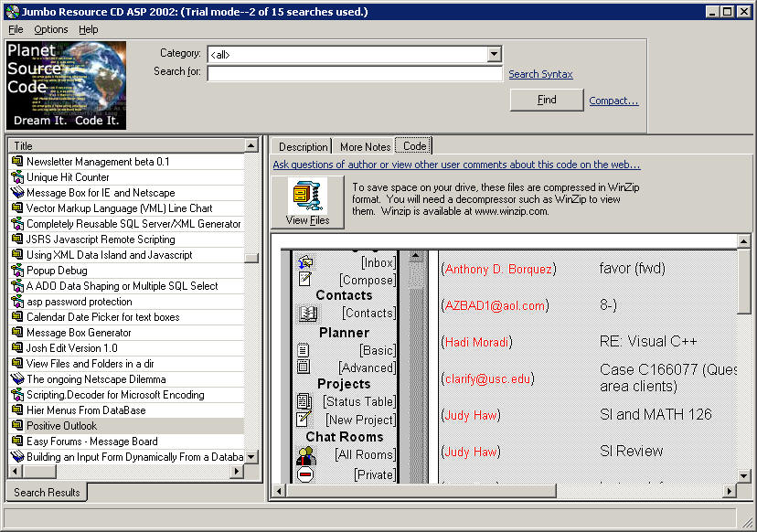Viewport: 757px width, 532px height.
Task: Click the Compact... link
Action: 613,101
